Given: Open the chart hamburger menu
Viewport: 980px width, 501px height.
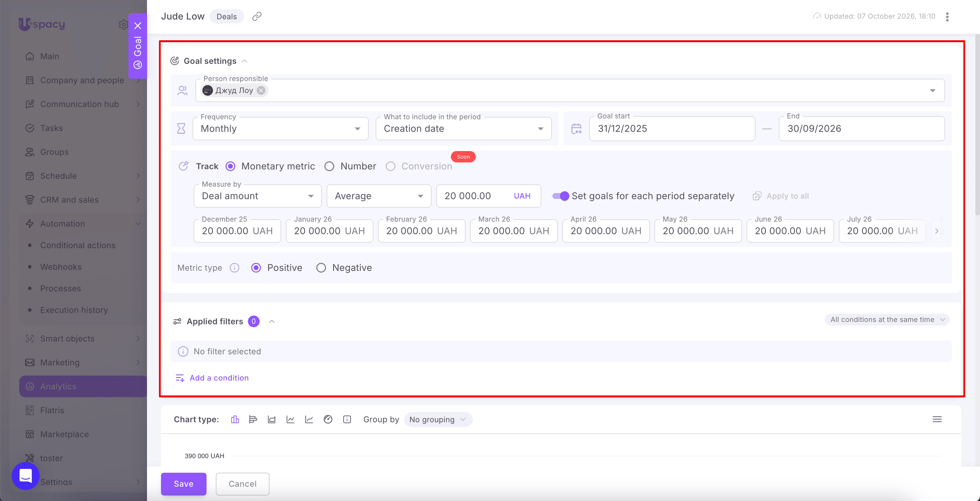Looking at the screenshot, I should pyautogui.click(x=937, y=419).
